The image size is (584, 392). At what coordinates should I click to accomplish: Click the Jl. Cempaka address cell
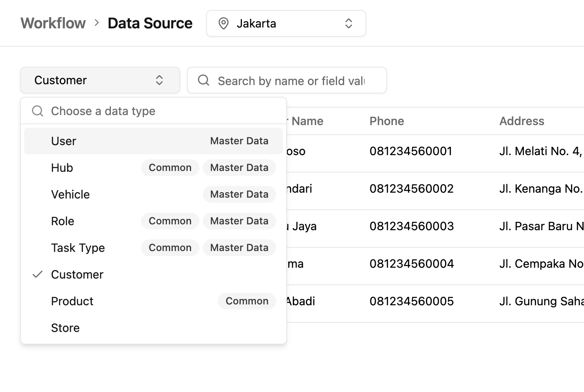pos(541,264)
